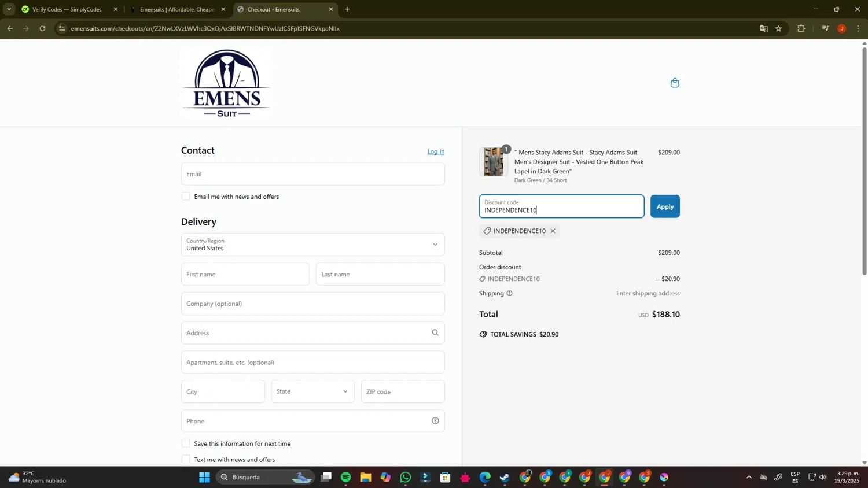Image resolution: width=868 pixels, height=488 pixels.
Task: Open a new browser tab
Action: tap(347, 9)
